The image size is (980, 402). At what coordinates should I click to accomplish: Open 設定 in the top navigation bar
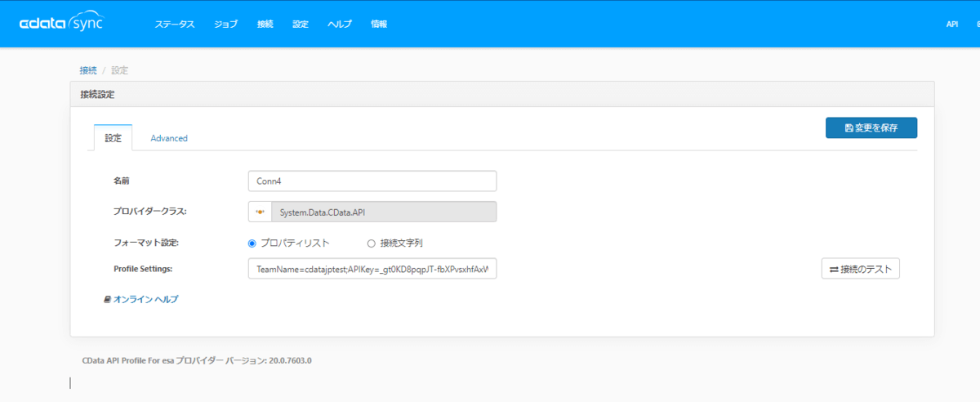(x=301, y=25)
